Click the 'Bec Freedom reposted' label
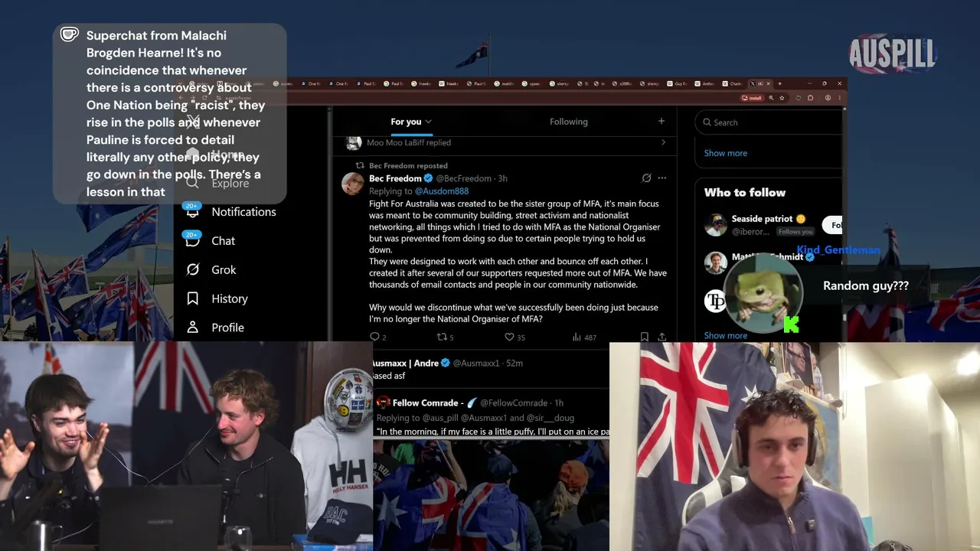 [408, 165]
